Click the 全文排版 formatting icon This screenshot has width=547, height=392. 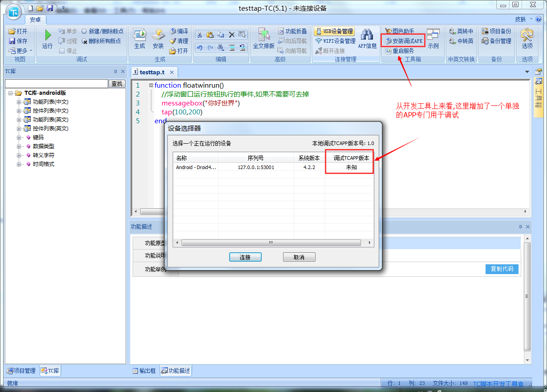263,36
